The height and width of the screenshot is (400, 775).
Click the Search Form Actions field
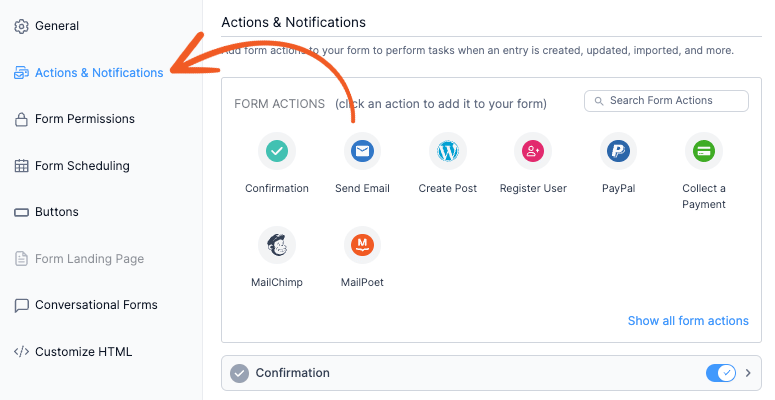click(x=666, y=101)
